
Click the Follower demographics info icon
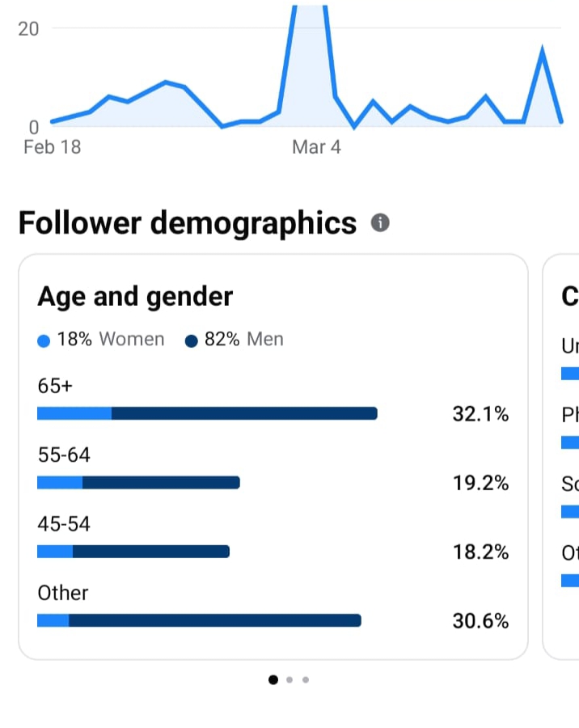pos(380,222)
